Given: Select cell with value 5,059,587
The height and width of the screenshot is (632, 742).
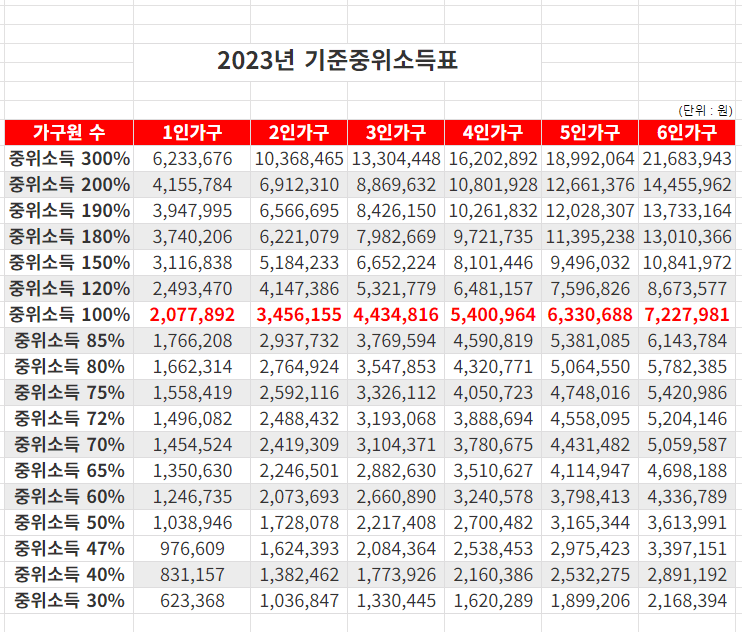Looking at the screenshot, I should (x=687, y=445).
